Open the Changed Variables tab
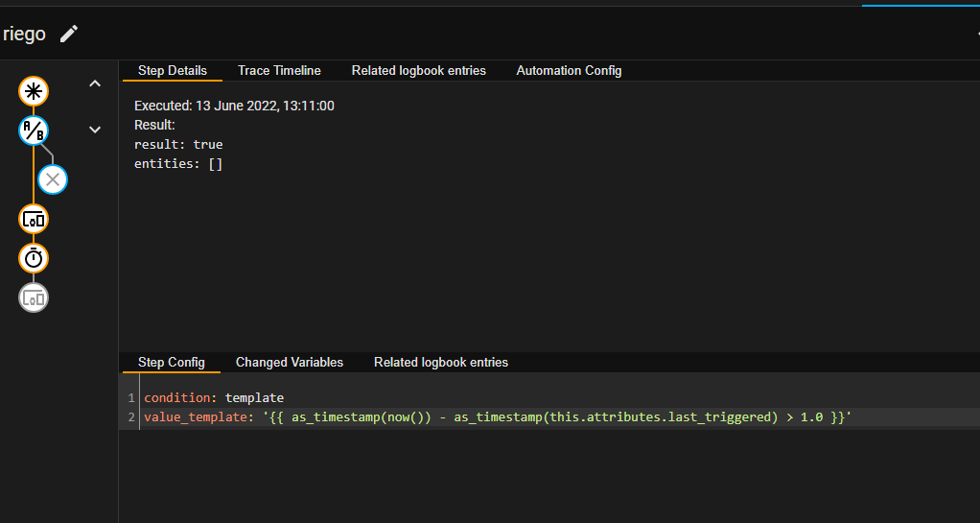 pyautogui.click(x=290, y=362)
